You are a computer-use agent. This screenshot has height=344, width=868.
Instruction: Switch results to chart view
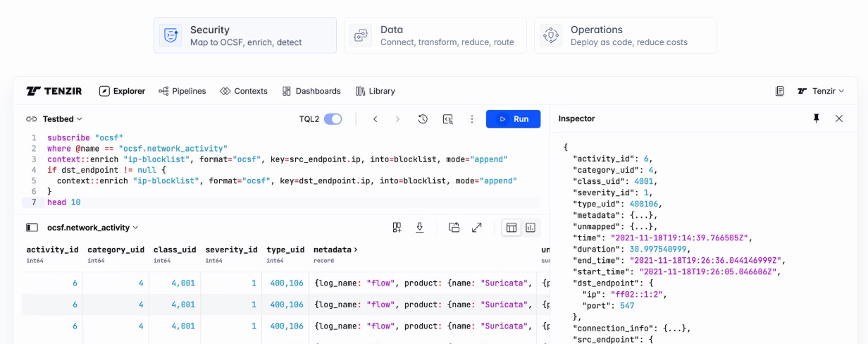coord(531,228)
